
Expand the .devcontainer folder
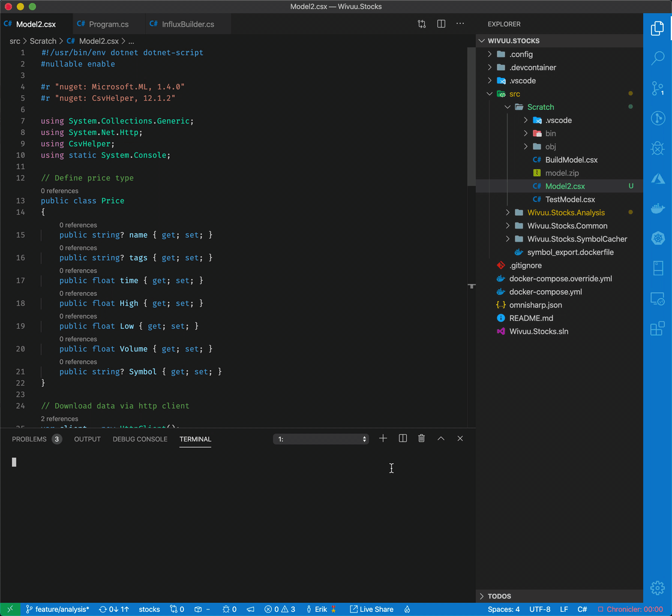pos(559,67)
